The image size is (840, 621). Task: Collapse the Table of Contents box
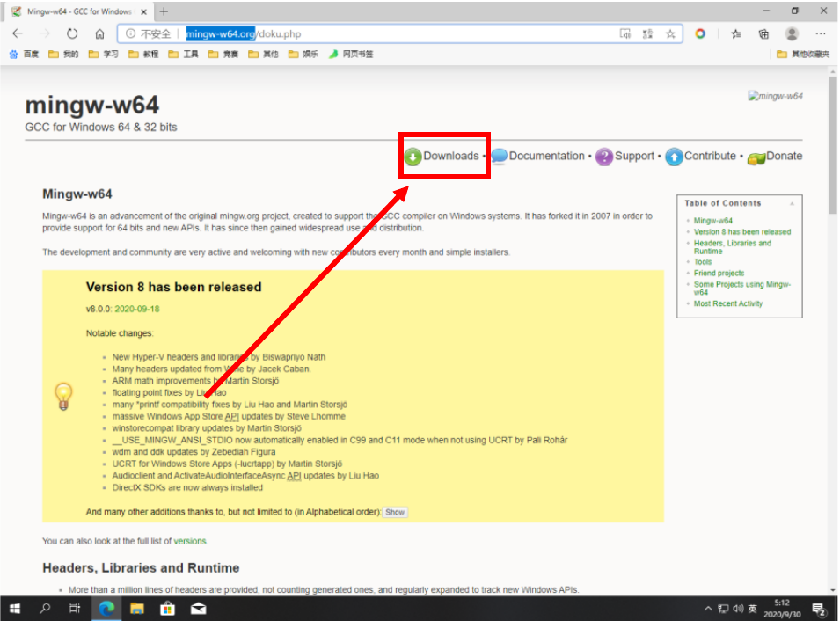pos(791,203)
